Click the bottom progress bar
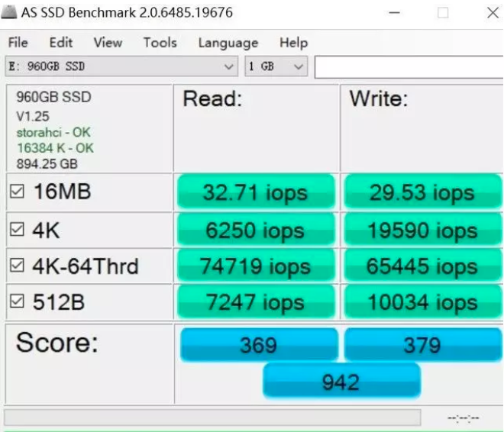The height and width of the screenshot is (432, 504). (212, 417)
